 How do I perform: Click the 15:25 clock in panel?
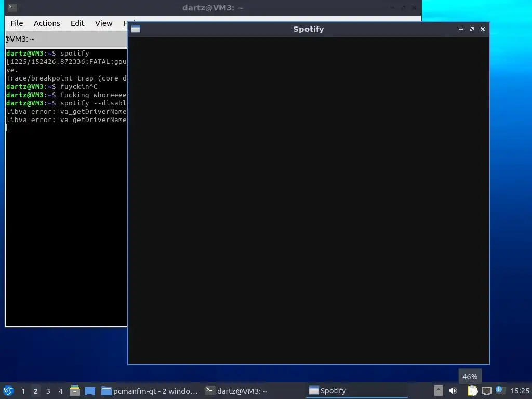(520, 391)
